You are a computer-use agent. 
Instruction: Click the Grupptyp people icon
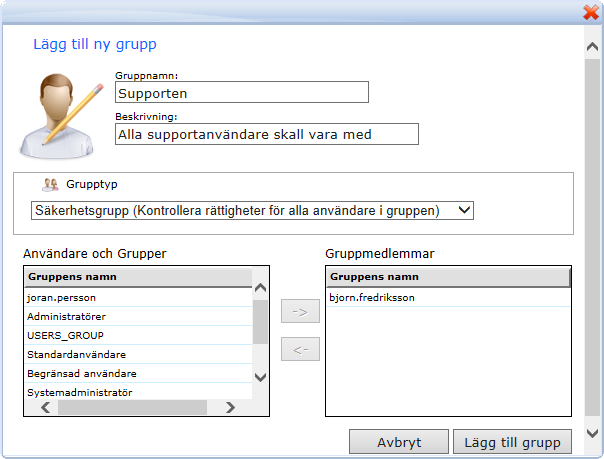(x=50, y=185)
